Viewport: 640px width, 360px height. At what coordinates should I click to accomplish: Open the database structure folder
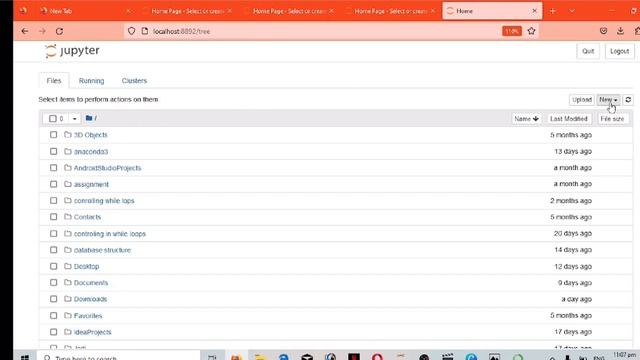pyautogui.click(x=102, y=250)
